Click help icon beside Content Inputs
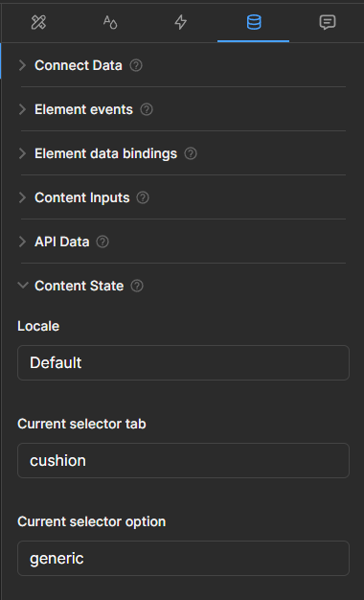 [143, 197]
